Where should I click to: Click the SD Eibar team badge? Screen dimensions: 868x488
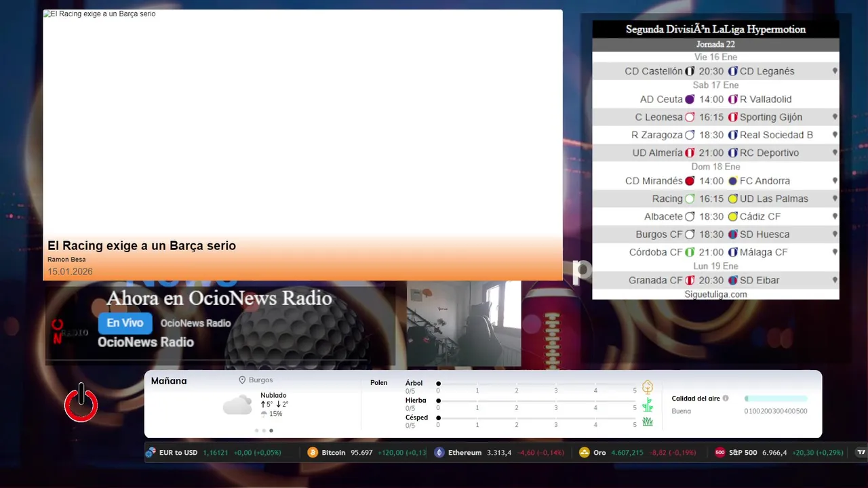pos(732,281)
